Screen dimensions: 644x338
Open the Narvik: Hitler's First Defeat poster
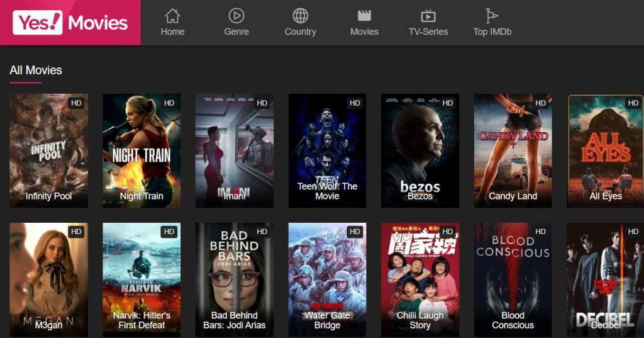click(142, 280)
